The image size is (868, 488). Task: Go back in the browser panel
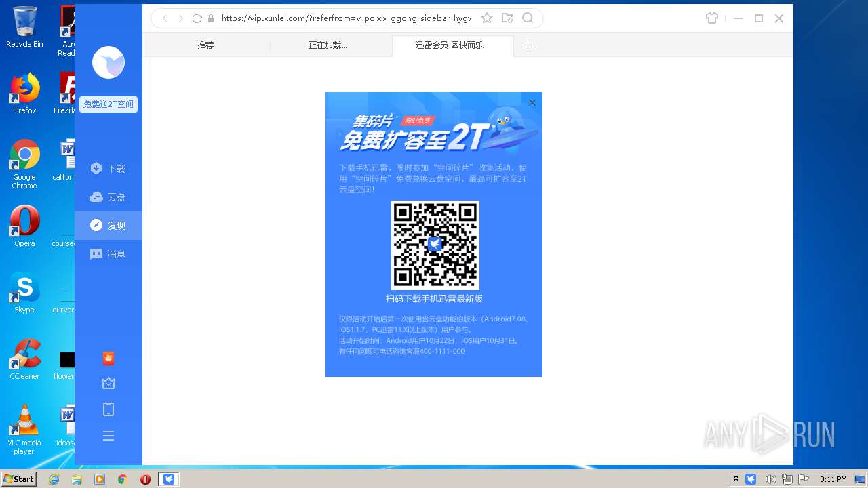(165, 18)
